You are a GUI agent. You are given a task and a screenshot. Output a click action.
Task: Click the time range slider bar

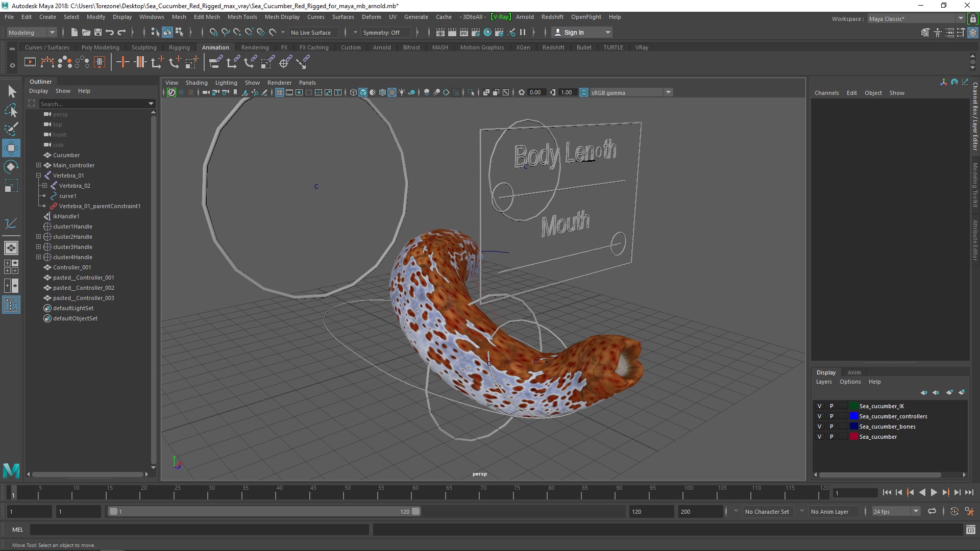[x=264, y=511]
